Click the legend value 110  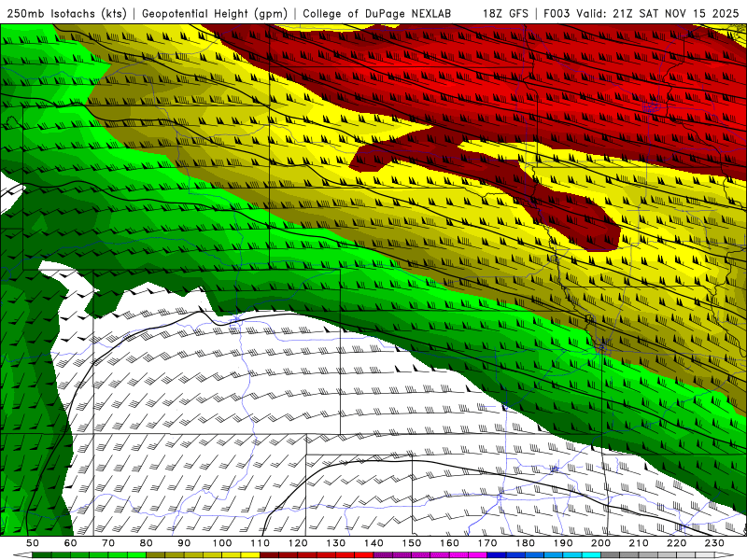pyautogui.click(x=261, y=543)
